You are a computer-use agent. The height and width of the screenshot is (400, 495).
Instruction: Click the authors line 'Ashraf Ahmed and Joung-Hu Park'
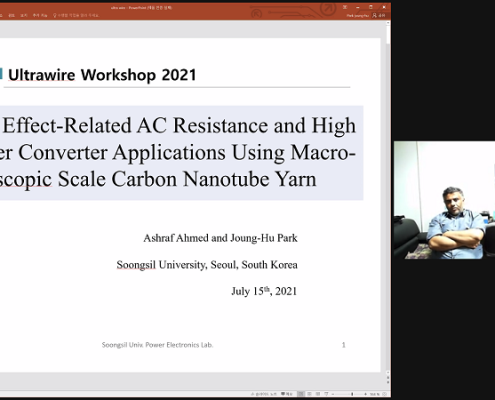(x=220, y=238)
